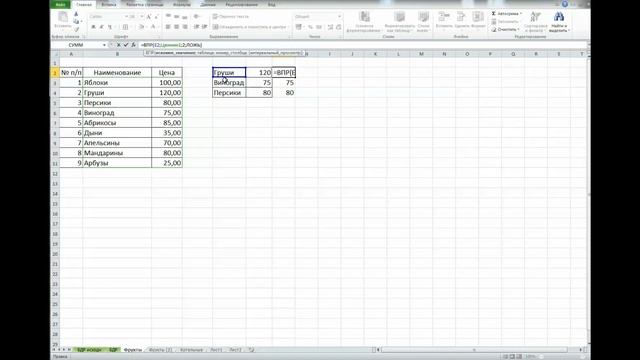
Task: Open the Clear (Очистить) dropdown
Action: click(505, 29)
